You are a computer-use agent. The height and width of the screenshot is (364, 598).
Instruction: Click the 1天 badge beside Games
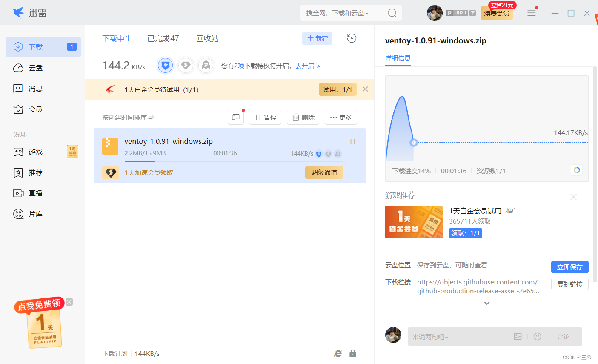point(73,152)
